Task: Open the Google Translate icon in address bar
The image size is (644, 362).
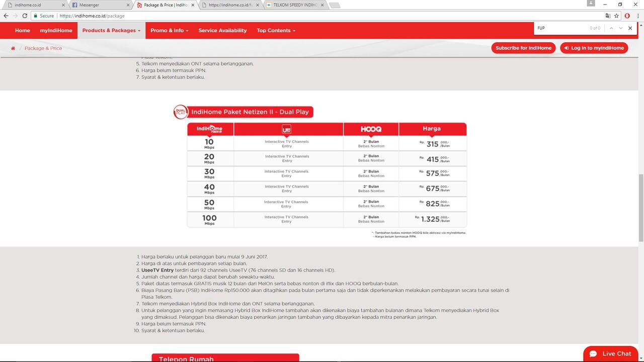Action: 608,16
